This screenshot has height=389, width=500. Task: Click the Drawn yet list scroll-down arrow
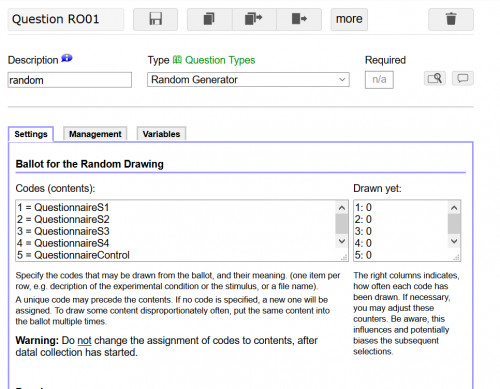[x=454, y=241]
